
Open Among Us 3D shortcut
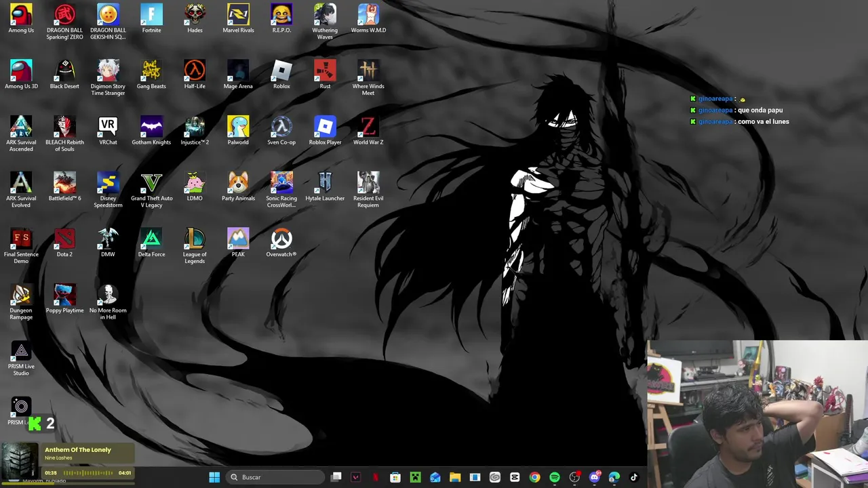(x=21, y=75)
